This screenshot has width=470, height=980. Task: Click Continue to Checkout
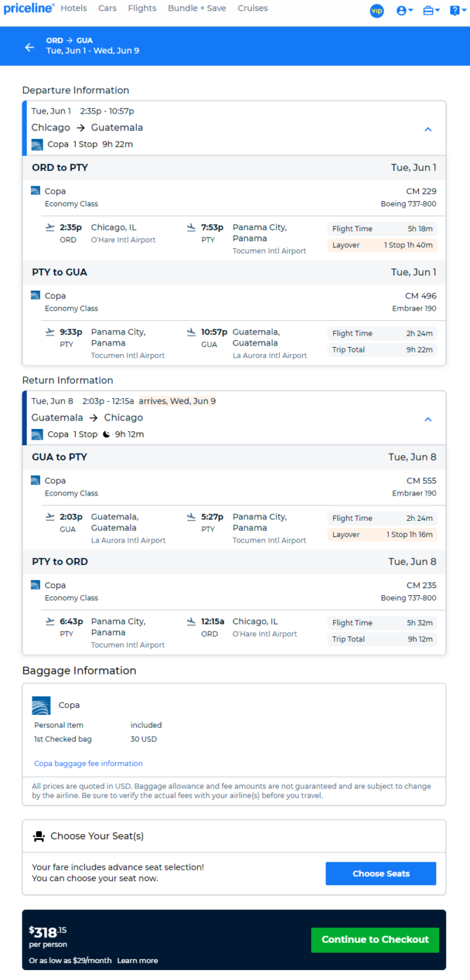point(375,939)
